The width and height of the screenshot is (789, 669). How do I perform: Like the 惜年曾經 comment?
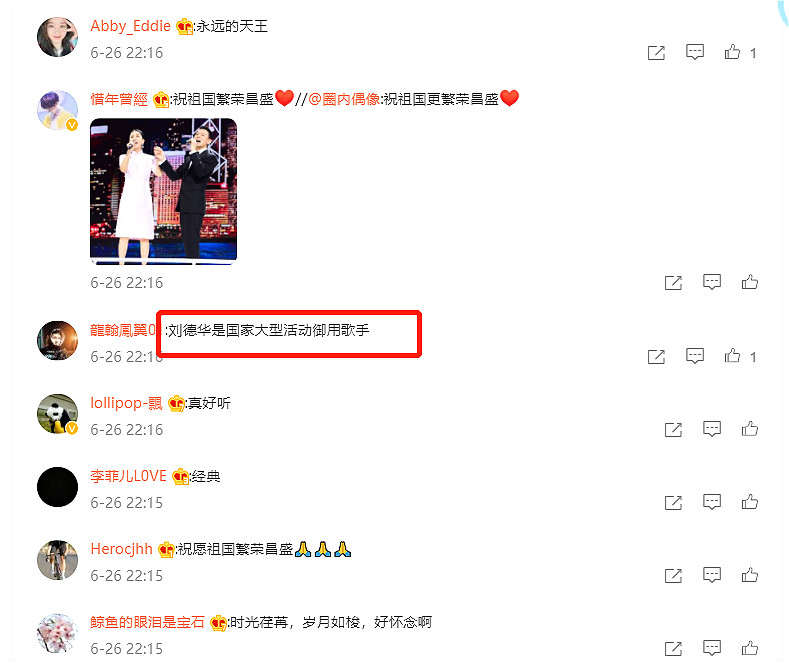(750, 282)
